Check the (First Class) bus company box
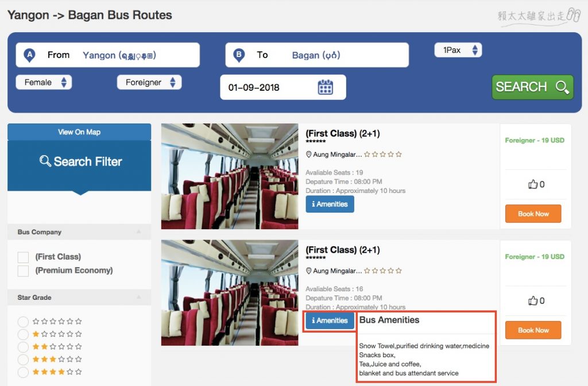Image resolution: width=588 pixels, height=386 pixels. (23, 257)
